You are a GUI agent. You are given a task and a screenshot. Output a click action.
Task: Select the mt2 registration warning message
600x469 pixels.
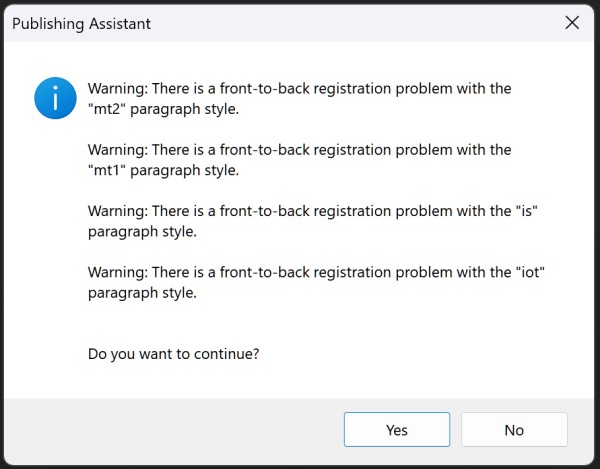[x=300, y=99]
